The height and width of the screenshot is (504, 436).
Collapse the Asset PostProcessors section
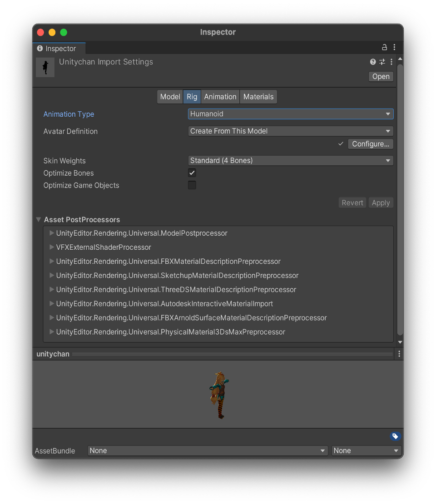pos(39,220)
